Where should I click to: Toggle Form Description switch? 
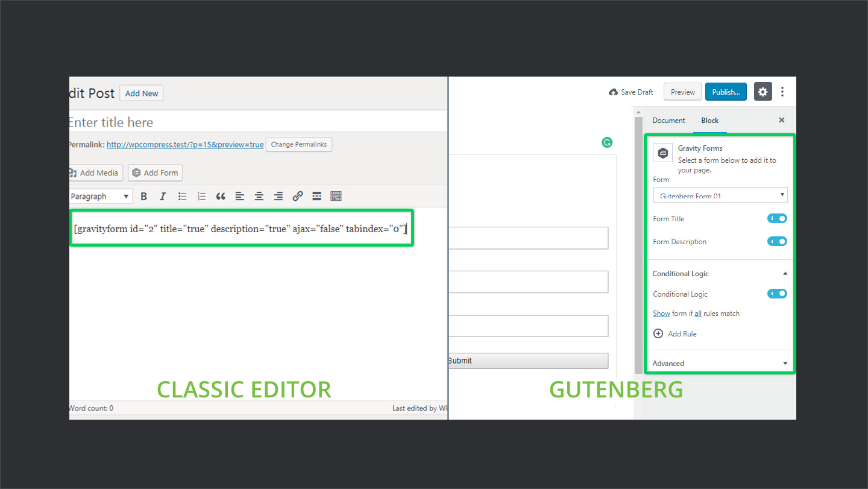click(x=778, y=241)
